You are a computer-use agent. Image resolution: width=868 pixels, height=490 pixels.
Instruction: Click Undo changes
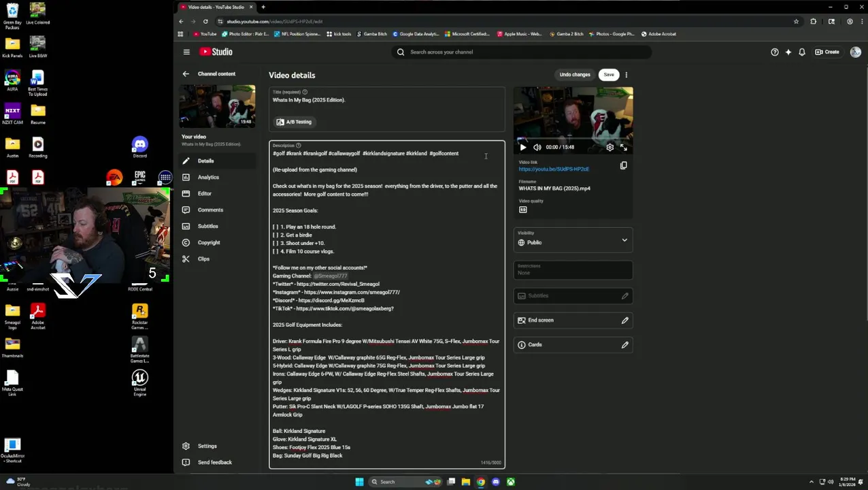575,75
